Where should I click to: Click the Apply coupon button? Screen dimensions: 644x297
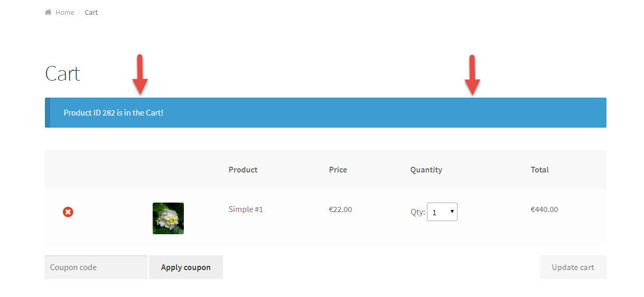coord(186,267)
